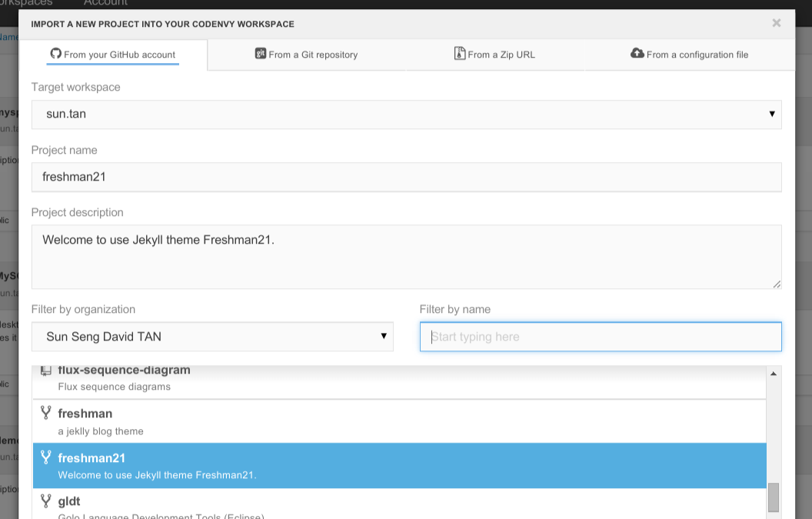Click the git logo icon in second tab
The image size is (812, 519).
pos(261,53)
